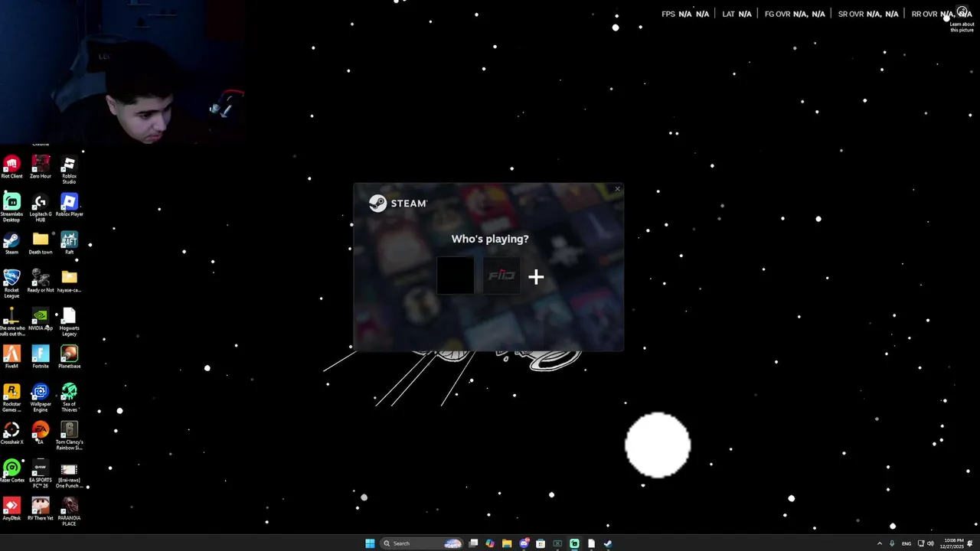Image resolution: width=980 pixels, height=551 pixels.
Task: Select the Wallpaper Engine desktop icon
Action: click(41, 397)
